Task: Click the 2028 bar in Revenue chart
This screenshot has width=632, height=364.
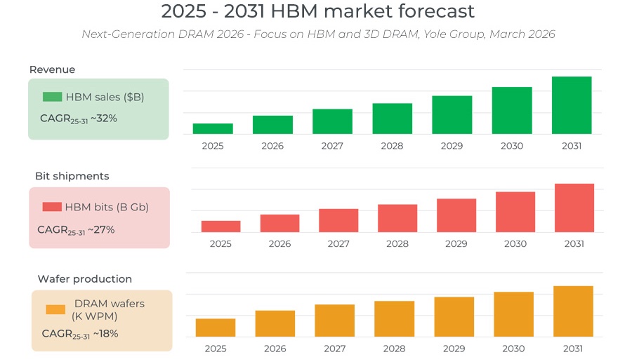Action: 392,119
